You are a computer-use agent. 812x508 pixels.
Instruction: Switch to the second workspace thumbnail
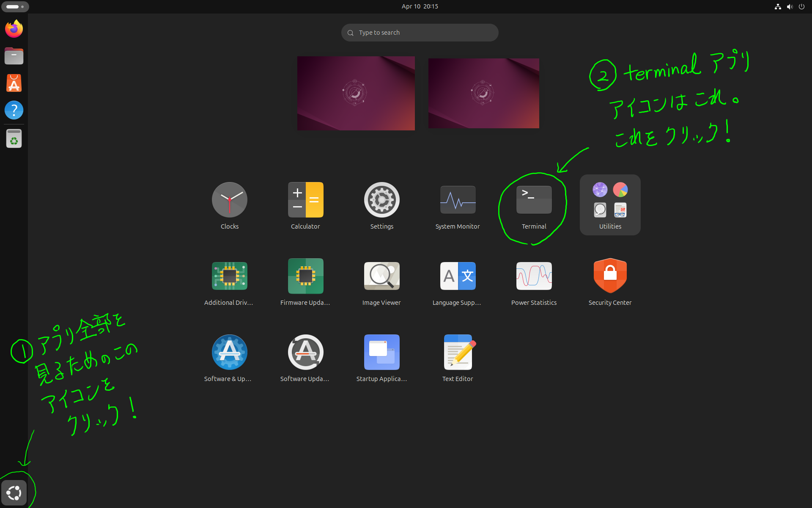483,93
